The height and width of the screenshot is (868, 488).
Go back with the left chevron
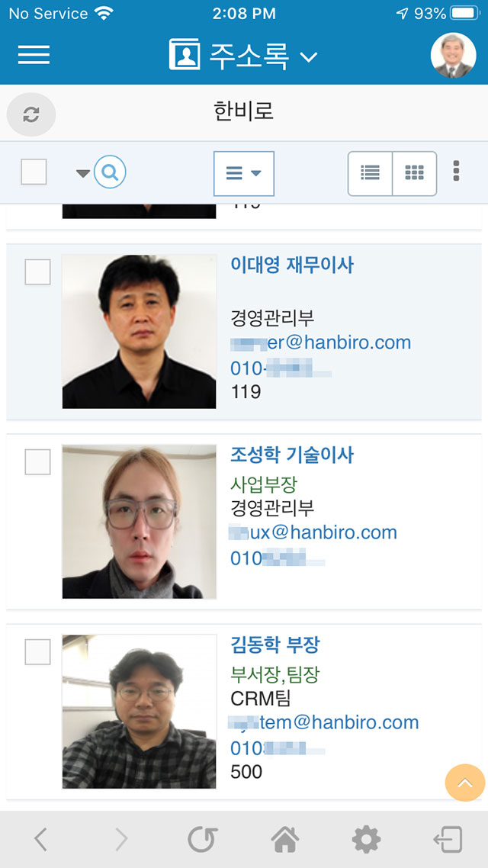(40, 840)
